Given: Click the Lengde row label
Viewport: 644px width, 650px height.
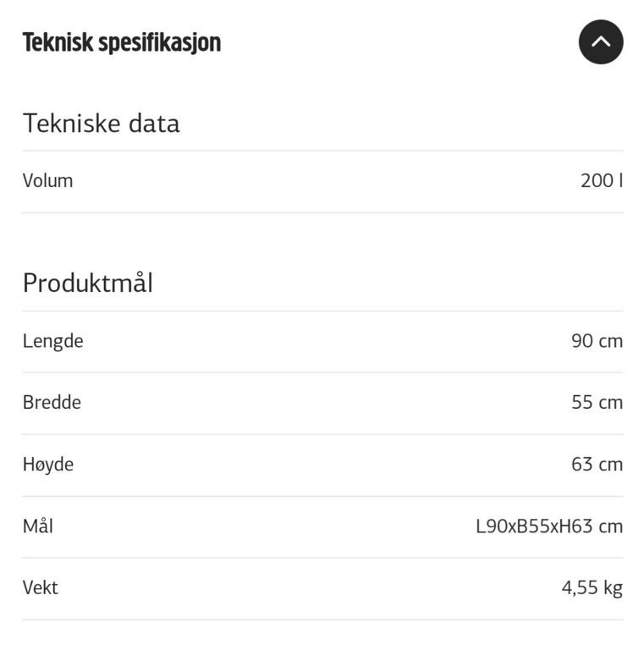Looking at the screenshot, I should click(53, 342).
